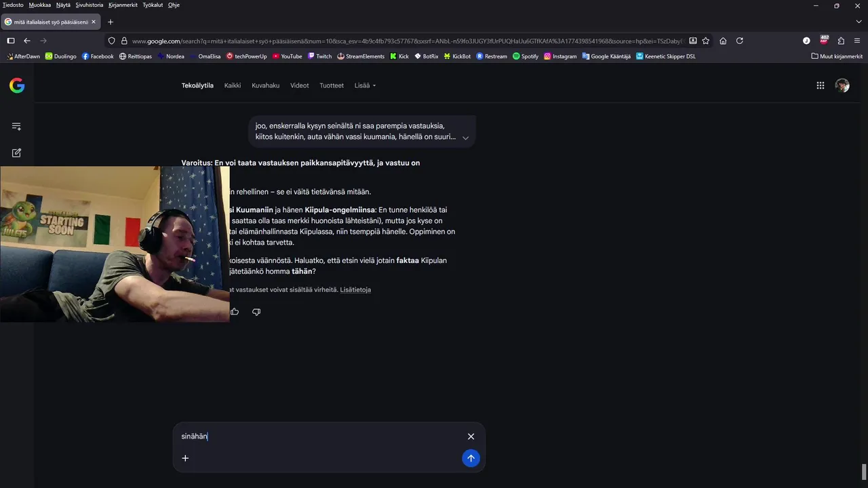The width and height of the screenshot is (868, 488).
Task: Open the Kirjanmerkit menu
Action: click(x=123, y=5)
